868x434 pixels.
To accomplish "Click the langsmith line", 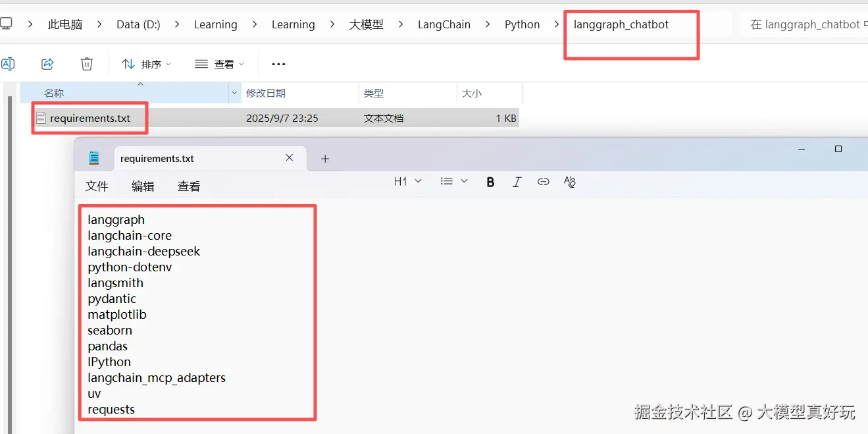I will 116,283.
